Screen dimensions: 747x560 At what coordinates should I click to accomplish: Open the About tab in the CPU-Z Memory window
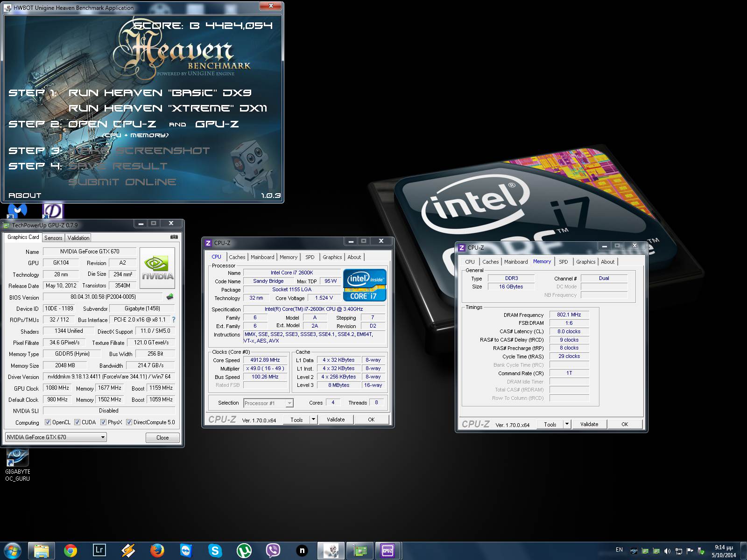[x=607, y=262]
